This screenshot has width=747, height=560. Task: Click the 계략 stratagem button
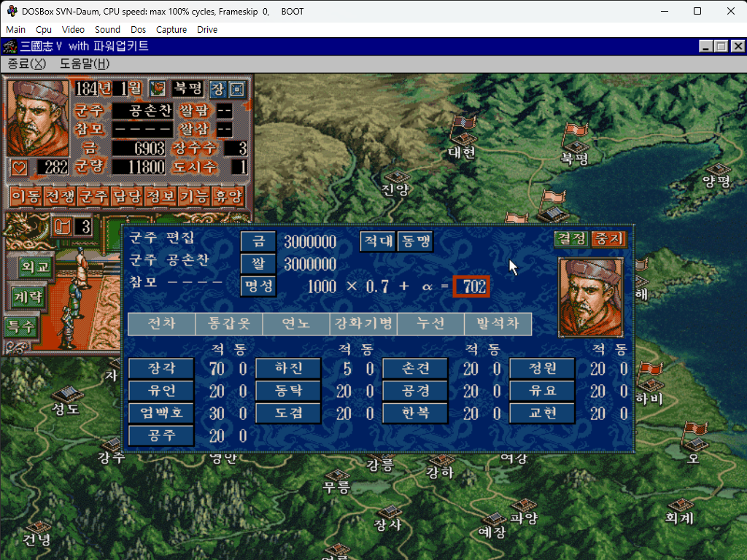pyautogui.click(x=28, y=297)
